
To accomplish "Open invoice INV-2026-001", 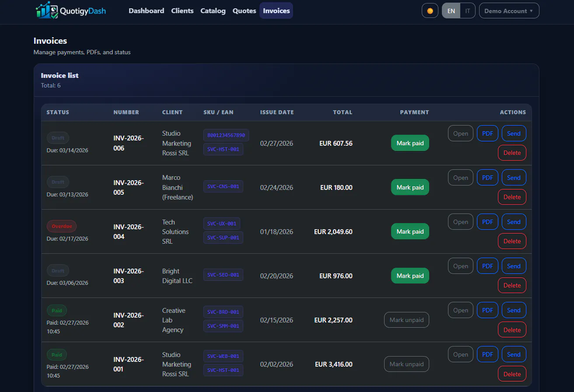I will click(461, 354).
